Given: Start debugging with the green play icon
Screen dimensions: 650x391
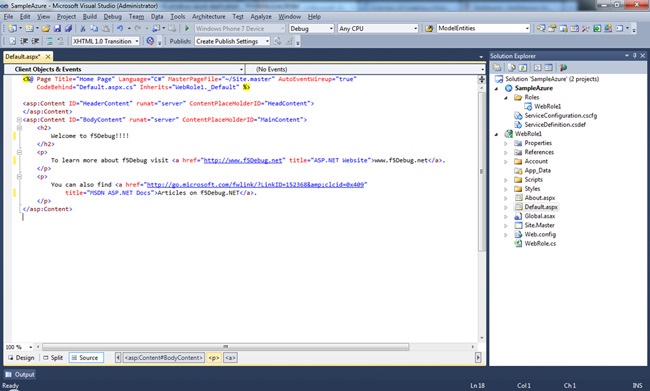Looking at the screenshot, I should (x=187, y=29).
